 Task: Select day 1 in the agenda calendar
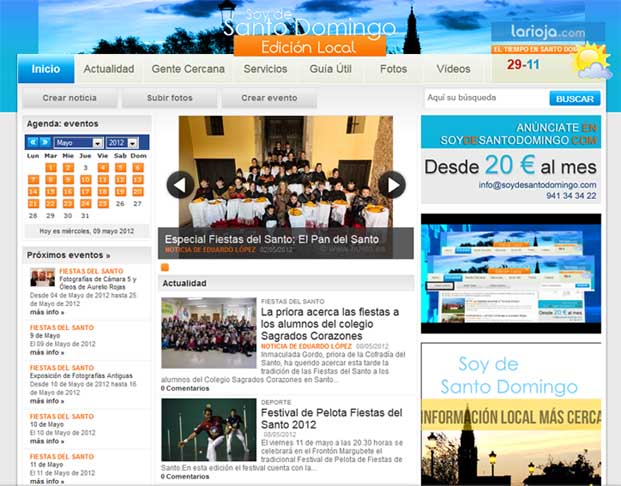[51, 168]
